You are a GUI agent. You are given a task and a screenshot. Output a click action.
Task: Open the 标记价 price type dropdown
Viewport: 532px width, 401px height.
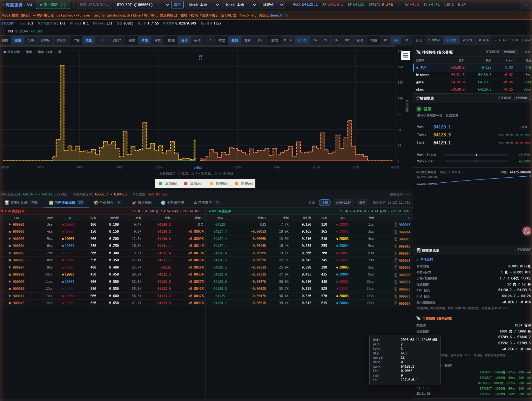[x=272, y=5]
